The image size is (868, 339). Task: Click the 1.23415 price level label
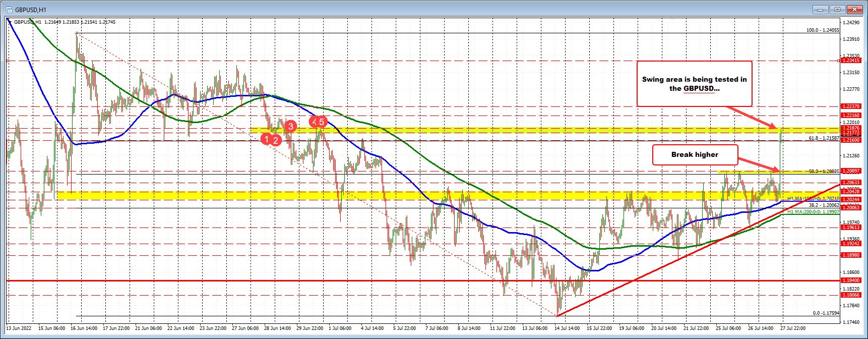coord(852,61)
